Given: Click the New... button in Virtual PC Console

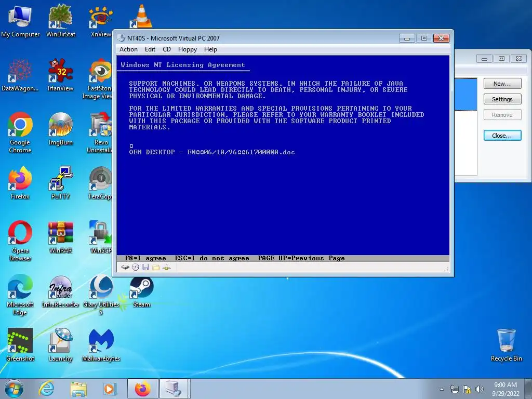Looking at the screenshot, I should pyautogui.click(x=502, y=84).
